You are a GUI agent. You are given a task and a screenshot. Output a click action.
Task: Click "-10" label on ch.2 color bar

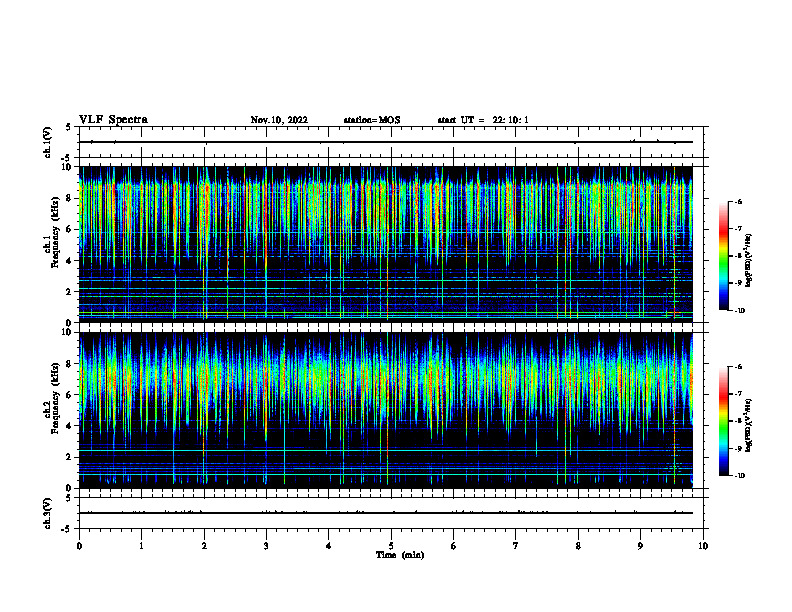739,476
